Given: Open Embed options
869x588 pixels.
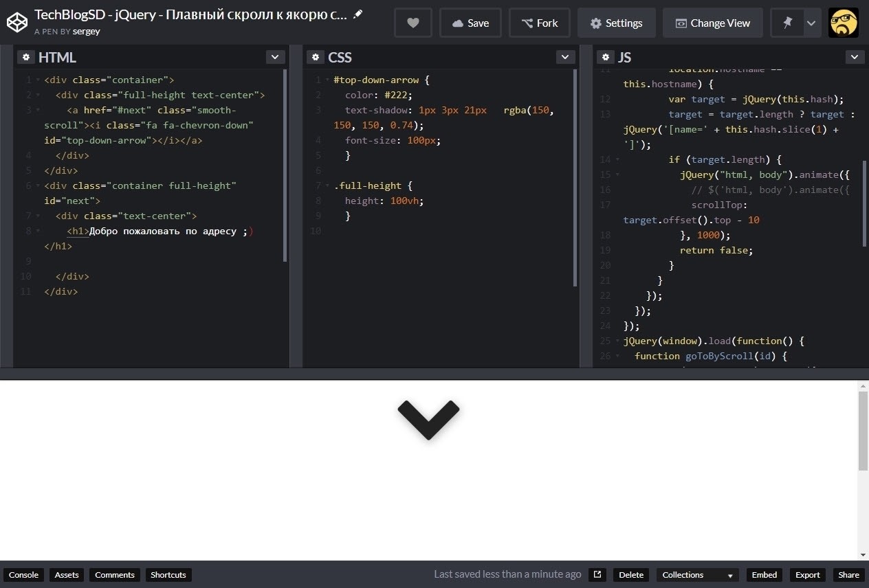Looking at the screenshot, I should point(764,575).
